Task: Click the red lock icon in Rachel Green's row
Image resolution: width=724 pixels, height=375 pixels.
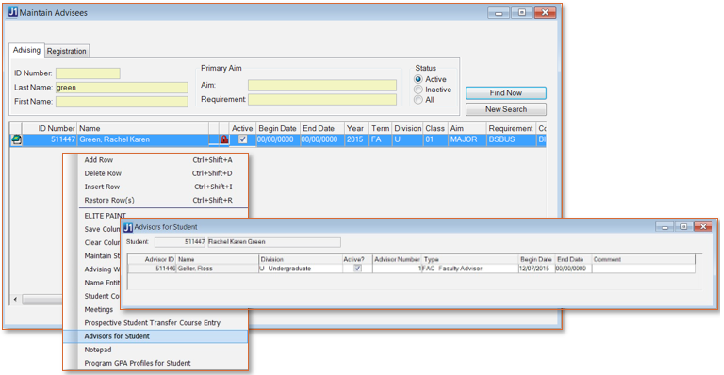Action: 224,140
